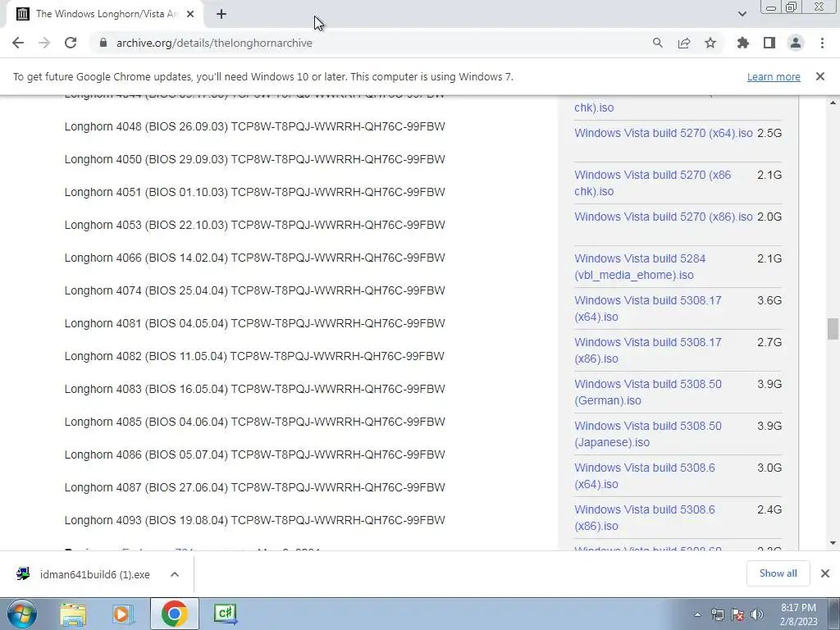Image resolution: width=840 pixels, height=630 pixels.
Task: Click the Longhorn 4086 product key line
Action: click(x=254, y=454)
